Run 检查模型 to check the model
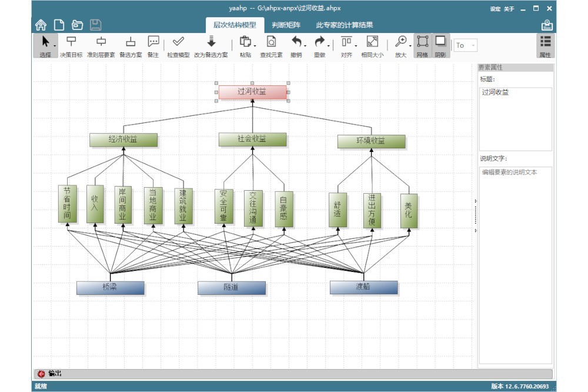The width and height of the screenshot is (588, 392). tap(179, 46)
